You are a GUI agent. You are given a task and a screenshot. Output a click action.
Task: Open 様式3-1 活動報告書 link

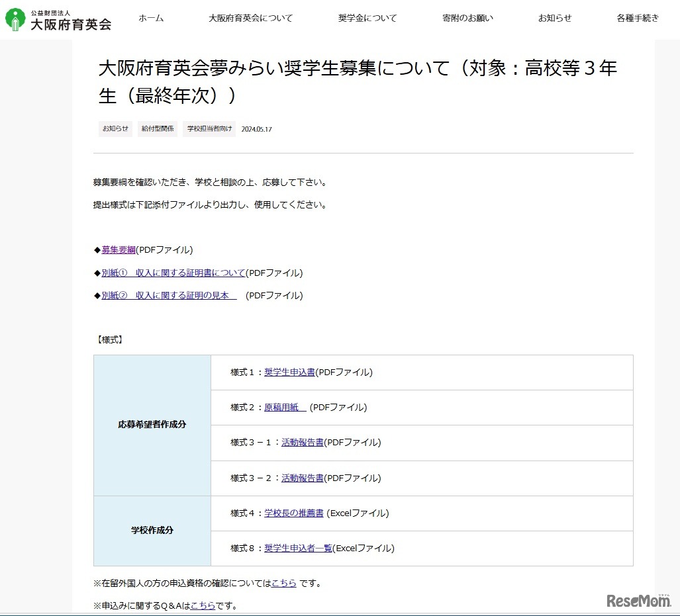pos(302,443)
